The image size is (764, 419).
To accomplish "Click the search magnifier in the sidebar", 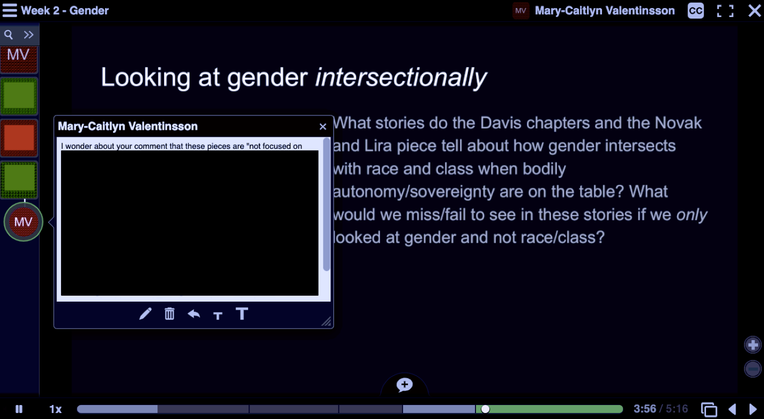I will 9,34.
